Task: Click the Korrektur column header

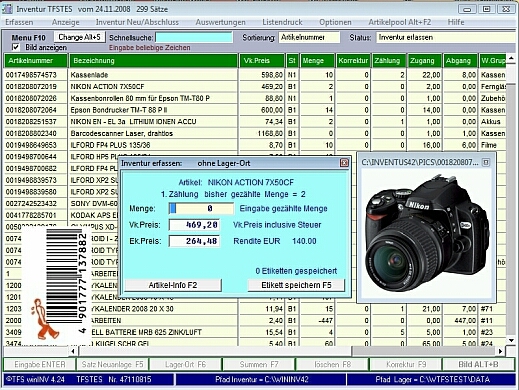Action: [353, 61]
